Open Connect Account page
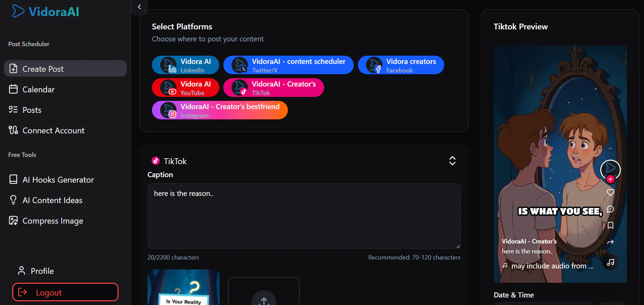 click(x=65, y=130)
